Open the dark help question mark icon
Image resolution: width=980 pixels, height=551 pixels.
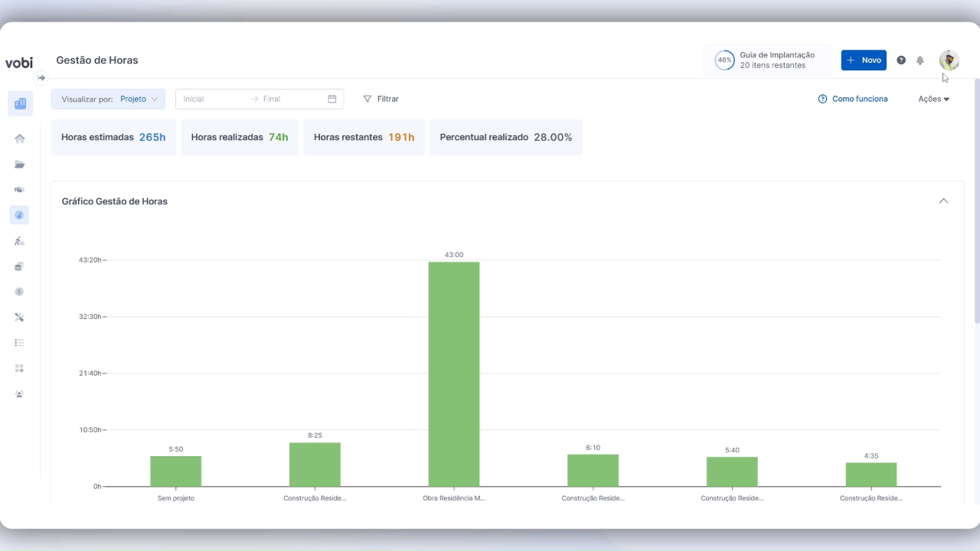pos(901,60)
